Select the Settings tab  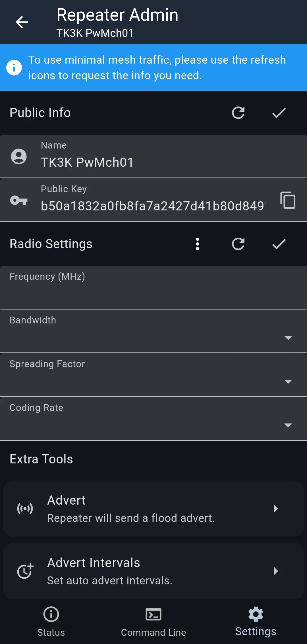click(256, 621)
